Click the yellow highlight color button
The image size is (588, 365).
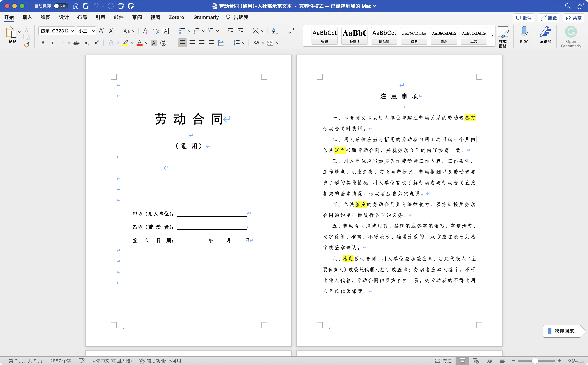[x=125, y=43]
